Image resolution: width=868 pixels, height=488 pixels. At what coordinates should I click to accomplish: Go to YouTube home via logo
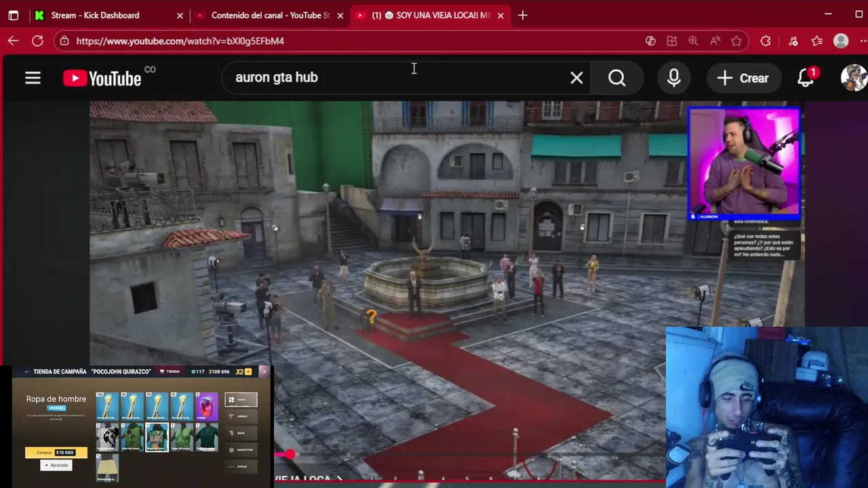[102, 79]
